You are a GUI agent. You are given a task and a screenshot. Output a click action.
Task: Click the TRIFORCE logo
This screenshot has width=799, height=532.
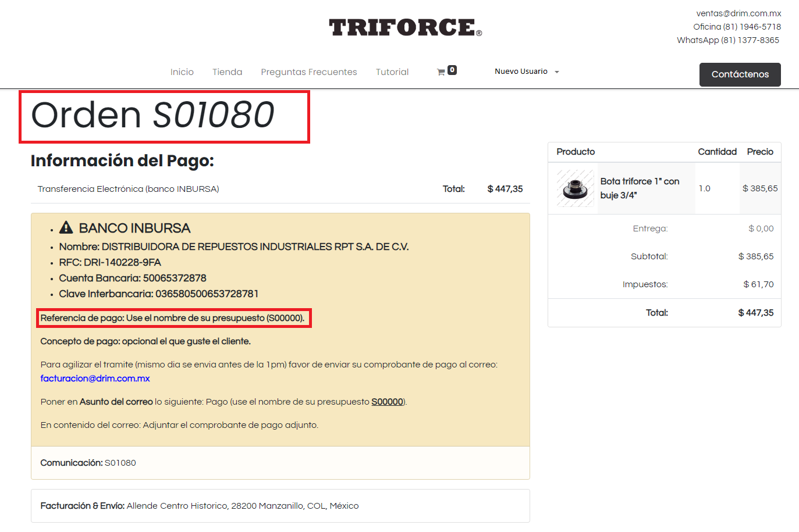tap(405, 27)
